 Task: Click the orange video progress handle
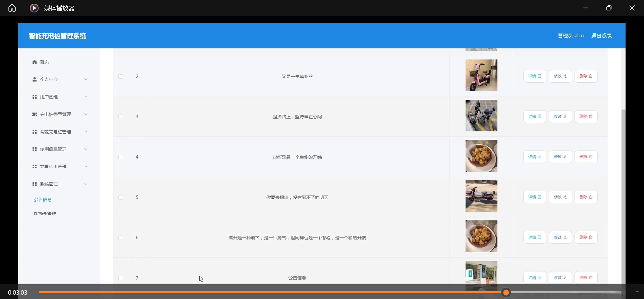(x=506, y=293)
